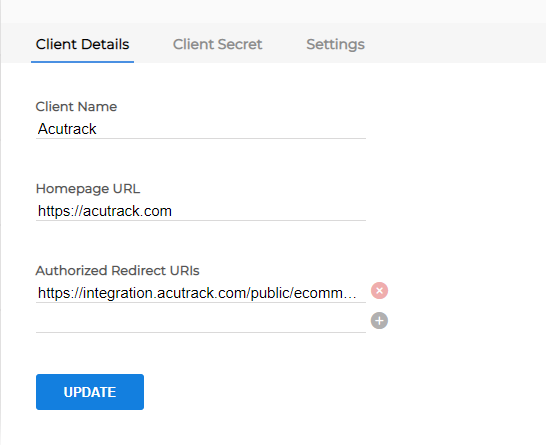Place cursor on the Acutrack name text
The height and width of the screenshot is (445, 546).
coord(67,129)
